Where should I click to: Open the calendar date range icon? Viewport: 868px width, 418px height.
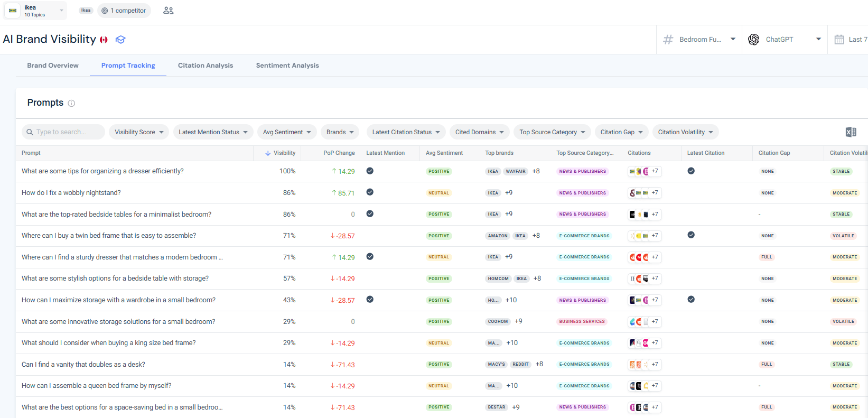839,40
